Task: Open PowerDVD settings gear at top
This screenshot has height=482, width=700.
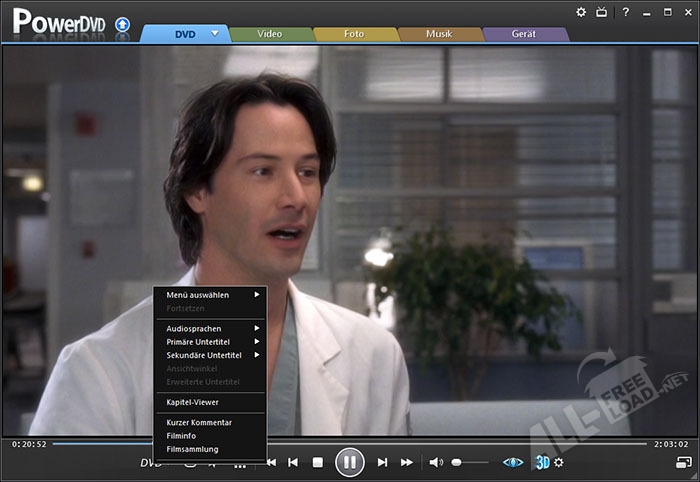Action: click(x=581, y=12)
